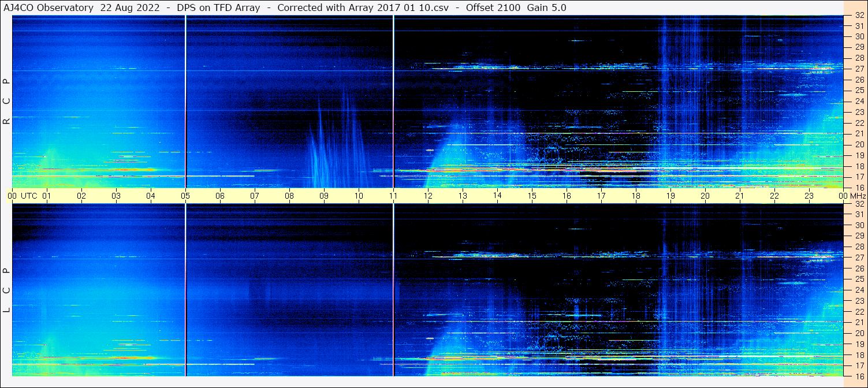The image size is (868, 388).
Task: Click the 27 MHz label on the RCP scale
Action: pos(859,69)
